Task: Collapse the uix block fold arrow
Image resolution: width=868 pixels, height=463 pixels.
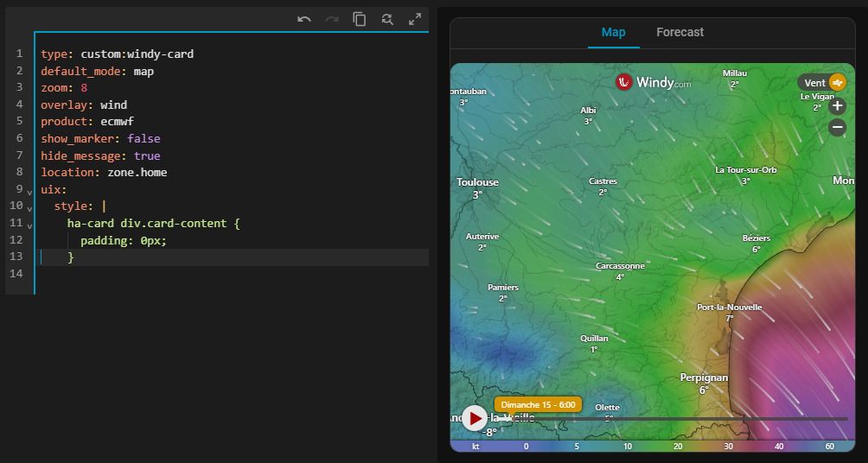Action: pos(29,192)
